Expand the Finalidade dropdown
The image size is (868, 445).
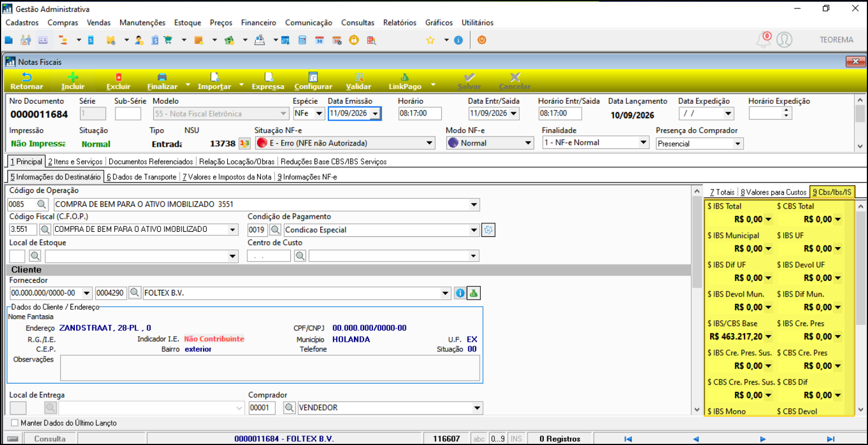tap(644, 143)
